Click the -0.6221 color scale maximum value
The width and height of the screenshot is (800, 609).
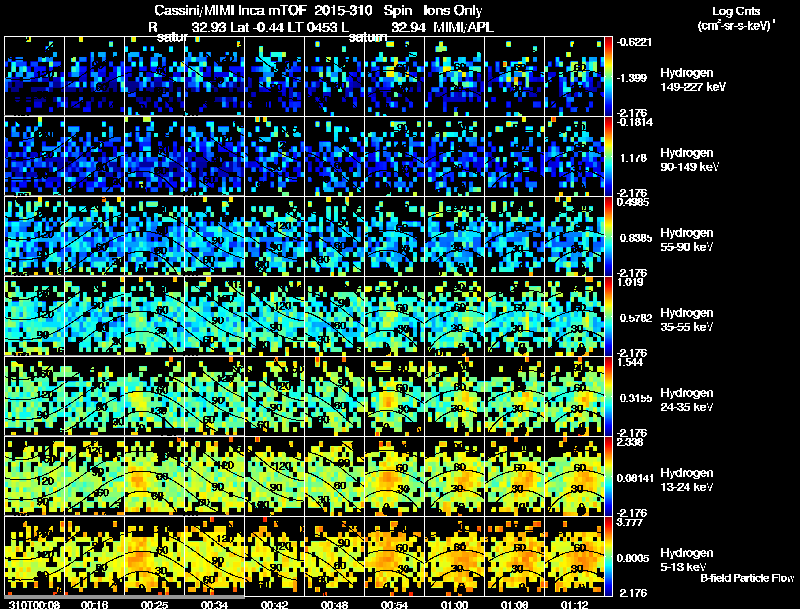634,42
